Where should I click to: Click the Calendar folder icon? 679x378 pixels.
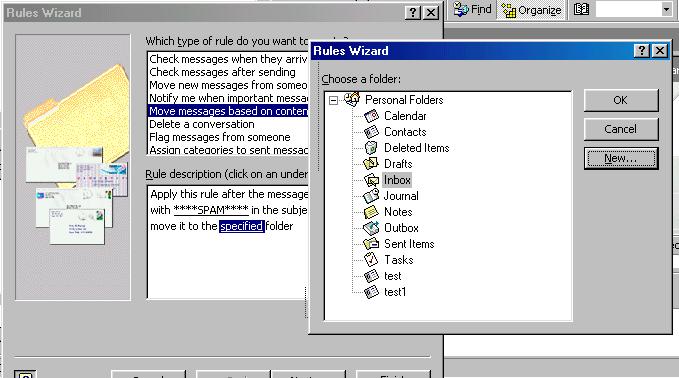coord(371,116)
